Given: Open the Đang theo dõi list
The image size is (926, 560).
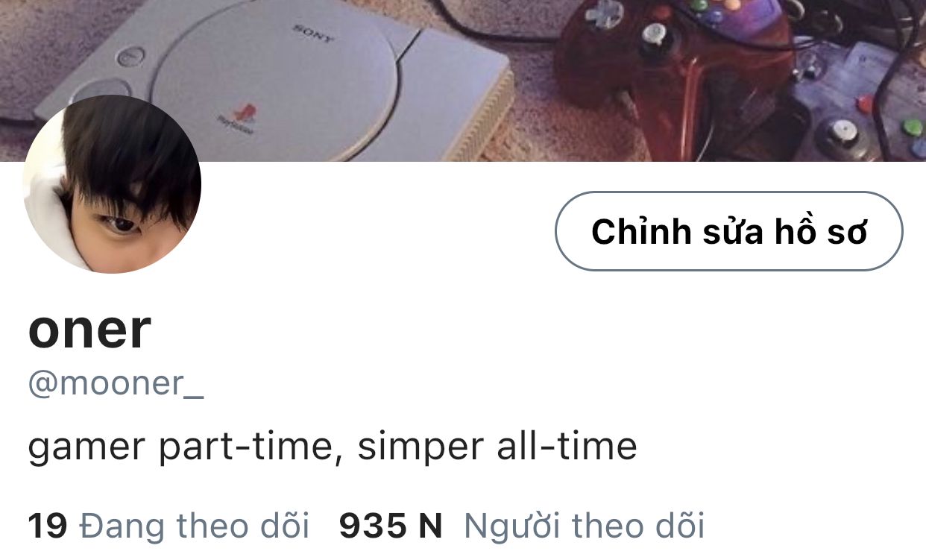Looking at the screenshot, I should tap(194, 526).
